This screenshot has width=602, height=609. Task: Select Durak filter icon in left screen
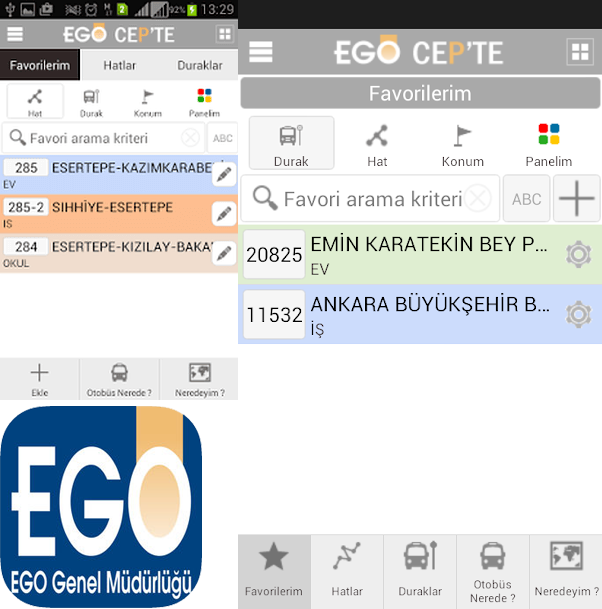(91, 103)
